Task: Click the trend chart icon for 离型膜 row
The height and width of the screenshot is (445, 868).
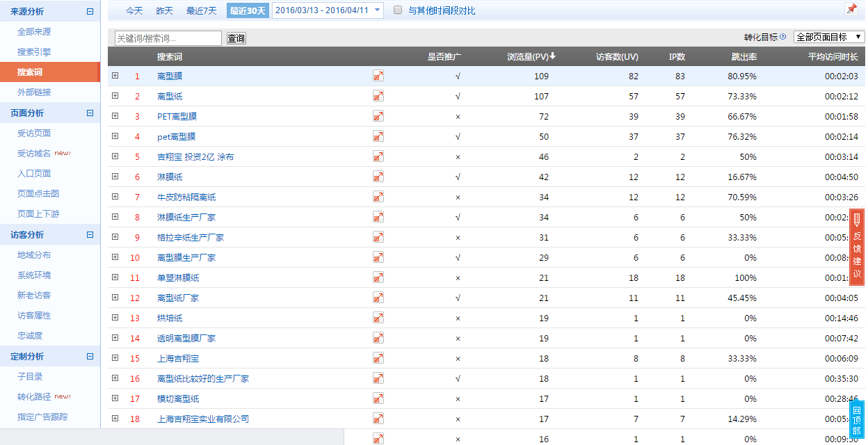Action: pos(378,76)
